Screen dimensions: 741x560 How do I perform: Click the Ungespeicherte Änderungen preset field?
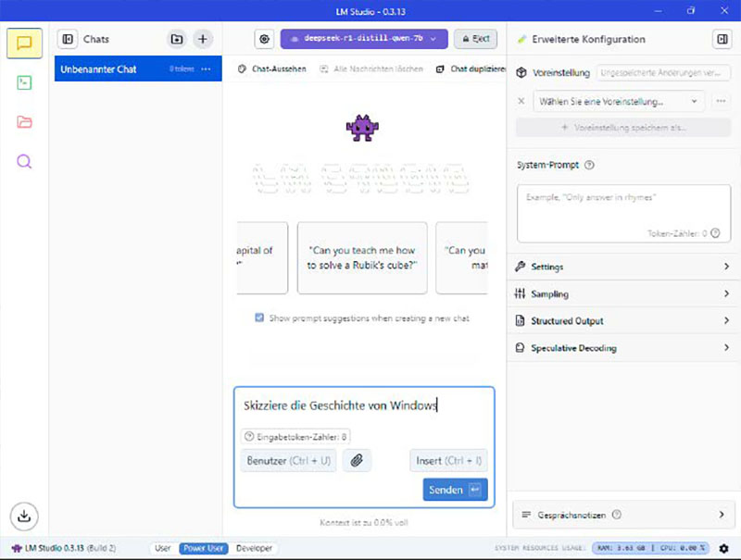(x=663, y=73)
